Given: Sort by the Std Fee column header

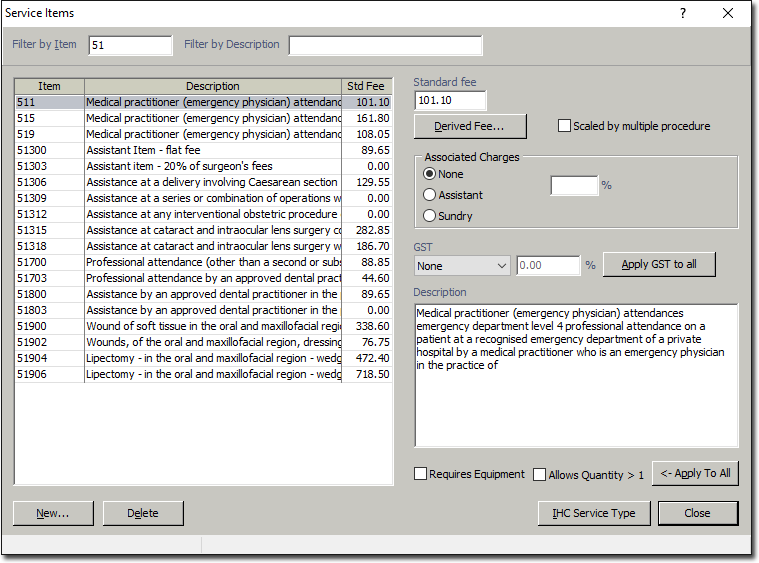Looking at the screenshot, I should pyautogui.click(x=365, y=86).
